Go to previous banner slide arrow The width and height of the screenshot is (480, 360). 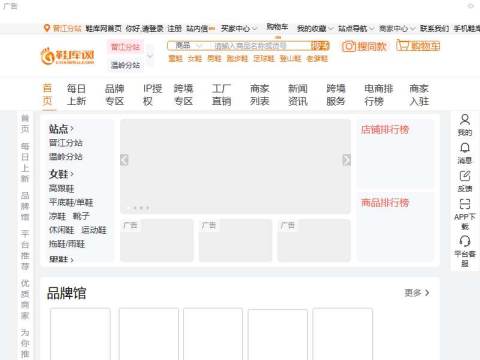124,160
